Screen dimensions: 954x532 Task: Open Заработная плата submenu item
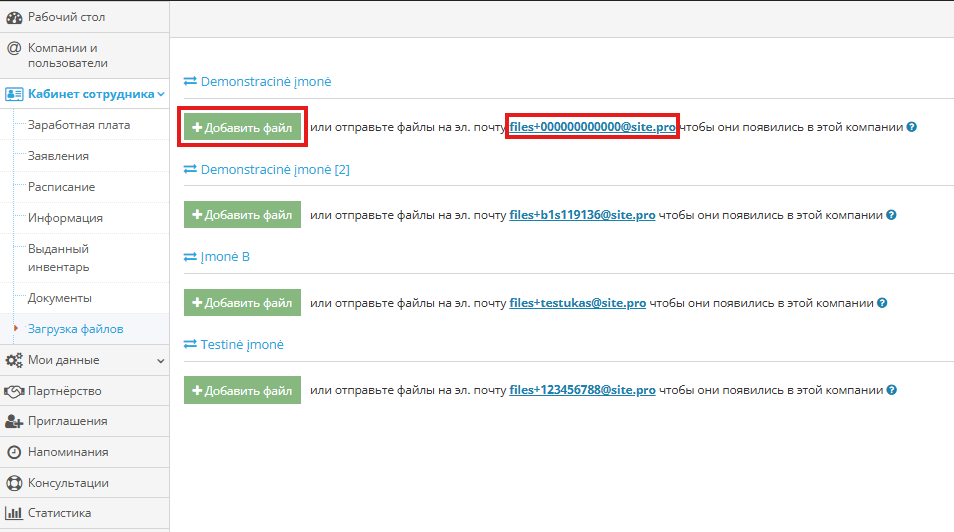(79, 125)
